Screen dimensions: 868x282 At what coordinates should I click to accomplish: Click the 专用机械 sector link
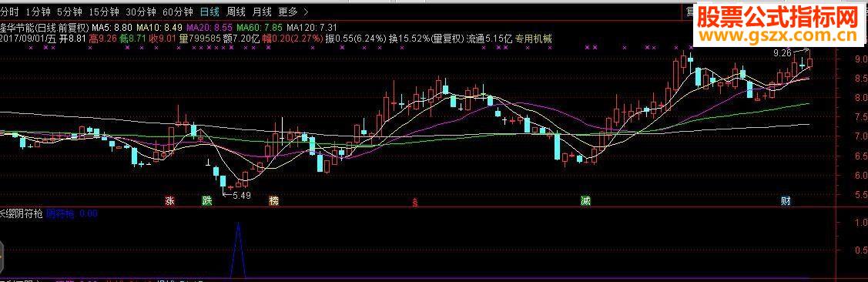pyautogui.click(x=533, y=39)
